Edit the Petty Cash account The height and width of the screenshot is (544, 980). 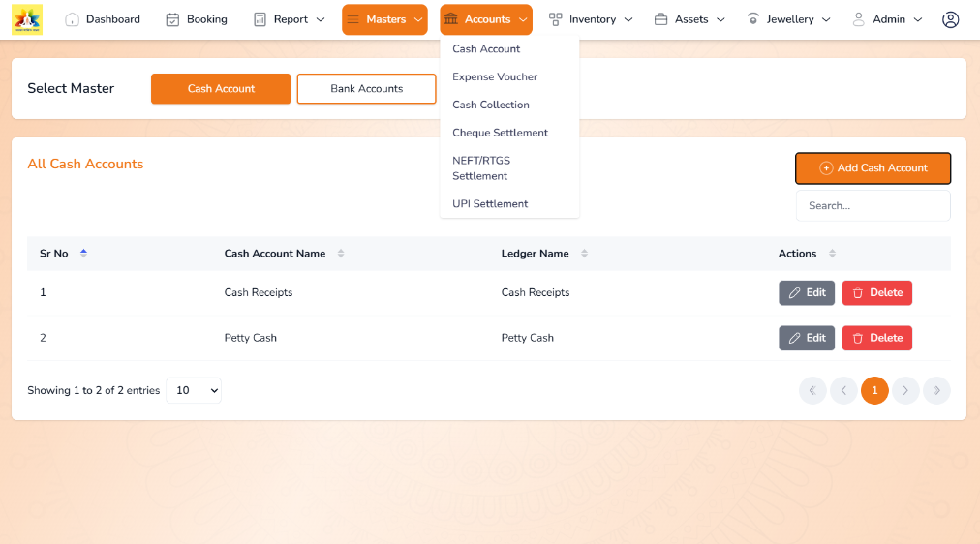coord(807,338)
